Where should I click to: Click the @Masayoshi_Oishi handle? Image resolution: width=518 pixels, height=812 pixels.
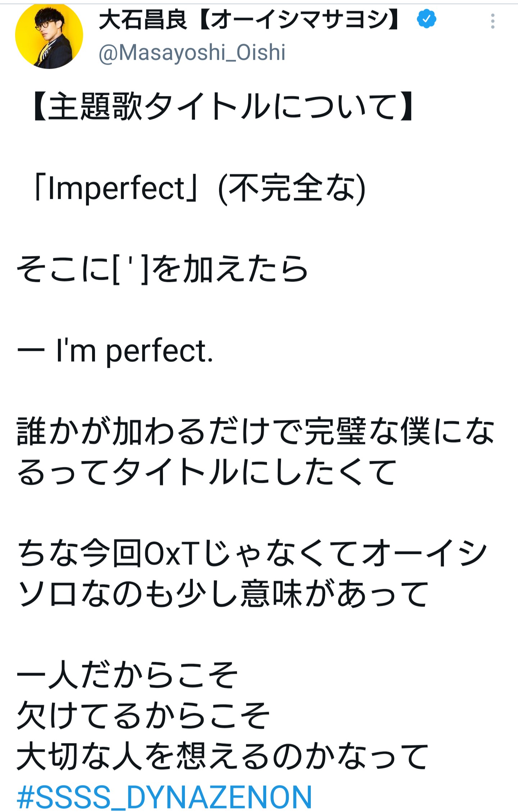click(192, 52)
